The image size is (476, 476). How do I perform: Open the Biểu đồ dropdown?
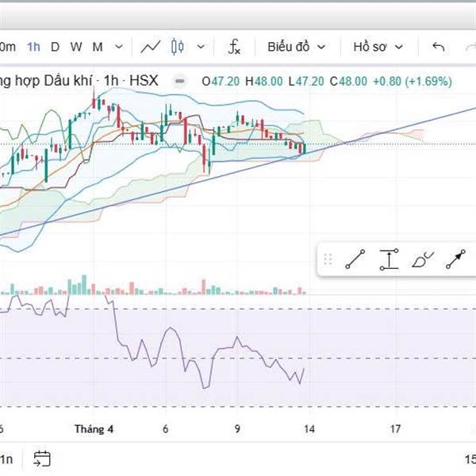(296, 47)
